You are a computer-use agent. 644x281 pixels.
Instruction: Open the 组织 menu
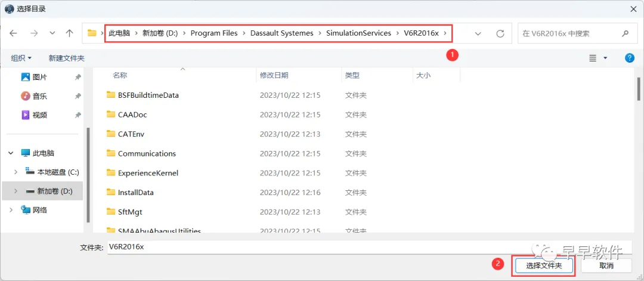pos(21,58)
